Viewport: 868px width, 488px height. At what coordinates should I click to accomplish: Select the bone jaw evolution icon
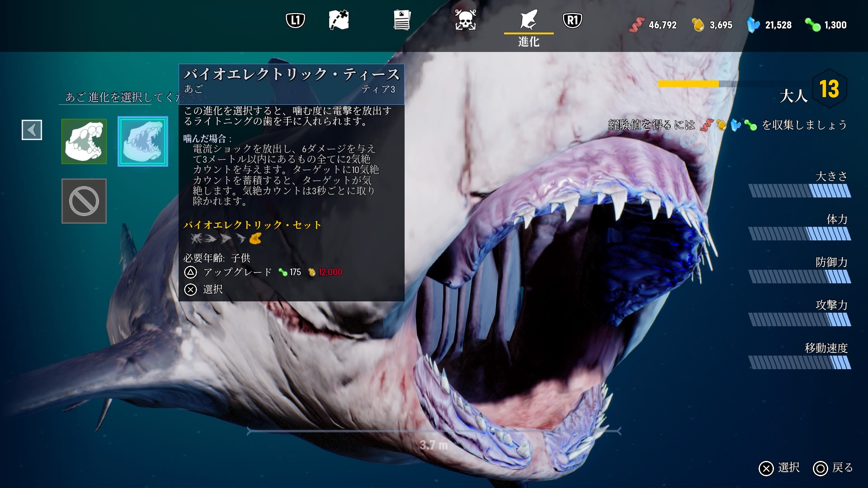84,141
